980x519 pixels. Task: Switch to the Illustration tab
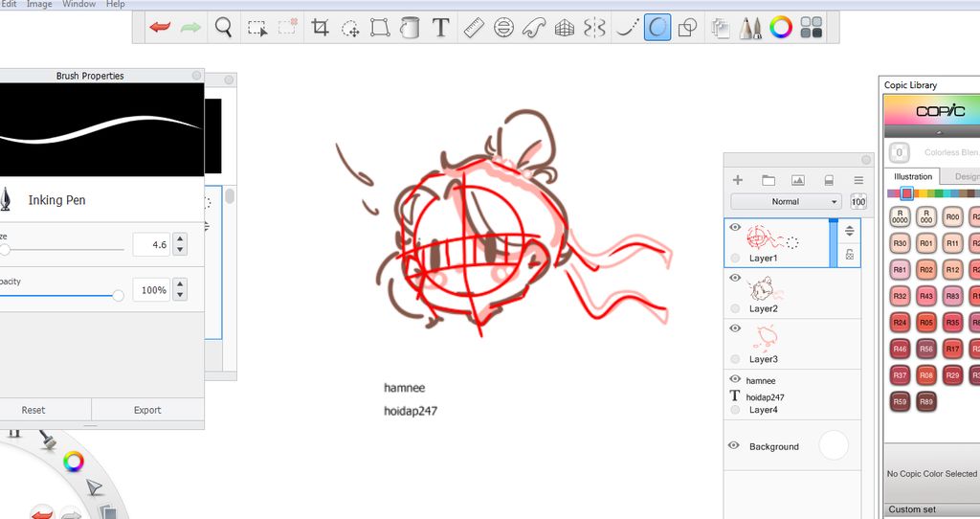click(x=912, y=176)
